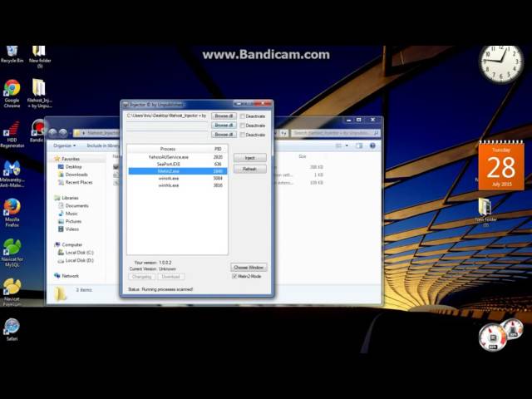The width and height of the screenshot is (532, 399).
Task: Select Libraries in the Explorer sidebar
Action: [70, 198]
